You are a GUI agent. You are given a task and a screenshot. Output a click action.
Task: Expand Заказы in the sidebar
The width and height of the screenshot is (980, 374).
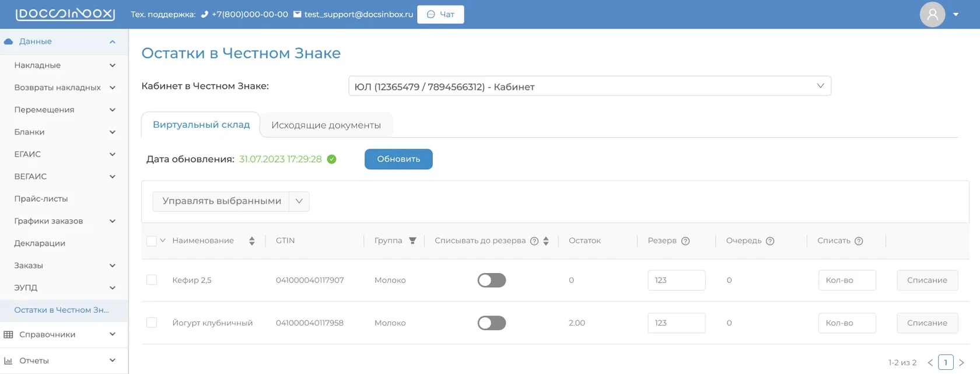tap(113, 265)
